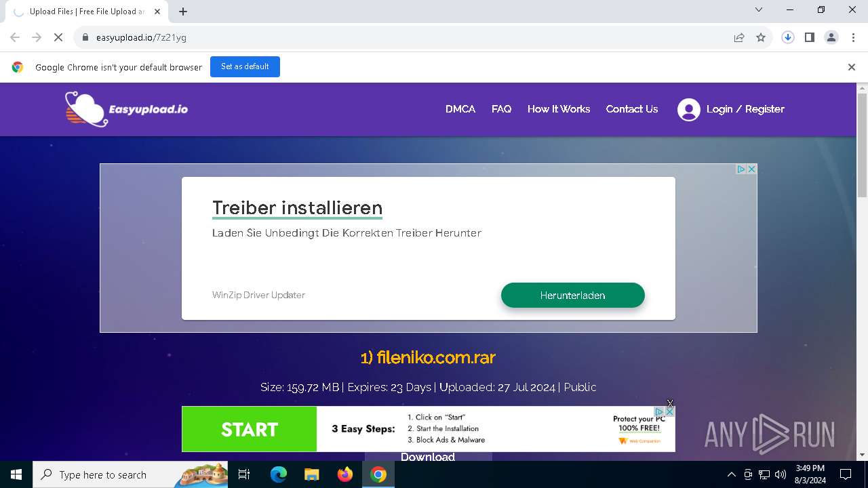Open FAQ page
Screen dimensions: 868x488
[x=501, y=109]
